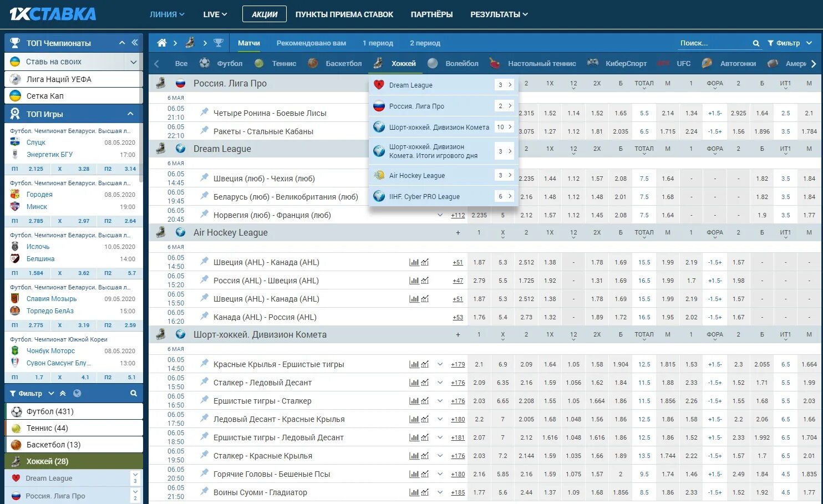Pin Воины Суоми - Гладиатор match
The image size is (823, 504).
(x=204, y=491)
